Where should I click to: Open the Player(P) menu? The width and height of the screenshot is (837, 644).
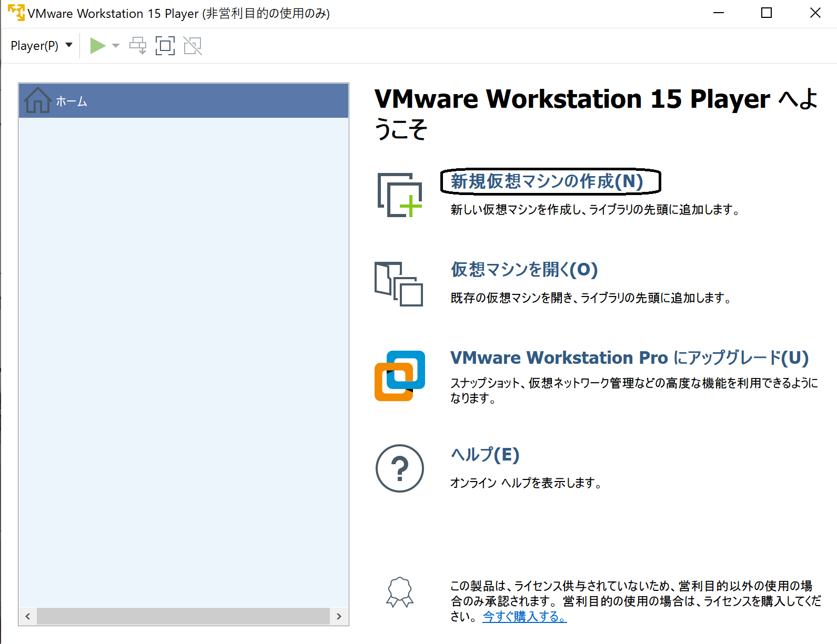click(x=41, y=46)
